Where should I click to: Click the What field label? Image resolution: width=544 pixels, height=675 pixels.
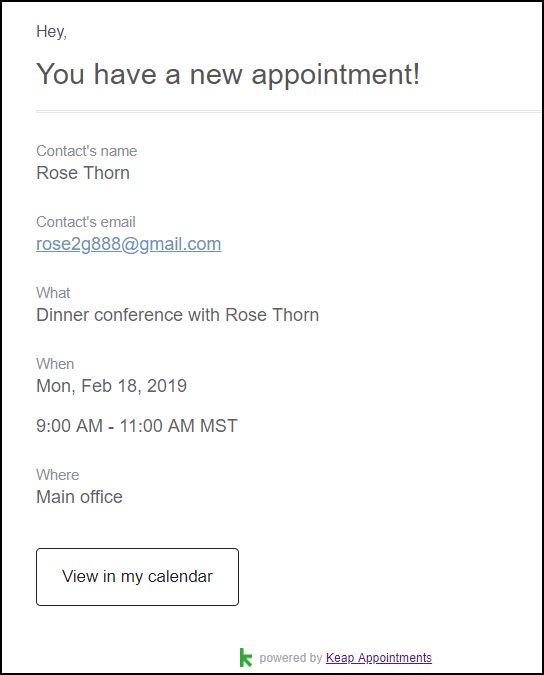(53, 293)
